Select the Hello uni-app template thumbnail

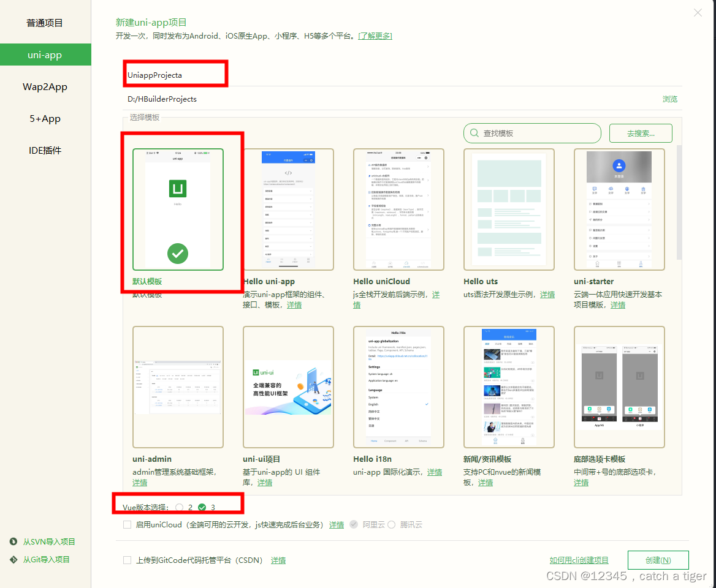[288, 209]
